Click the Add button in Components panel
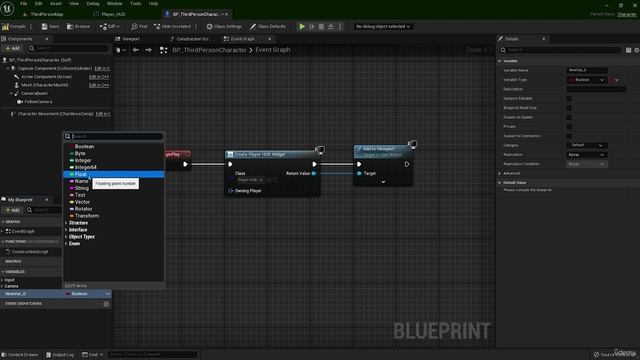Screen dimensions: 640x360 point(12,48)
